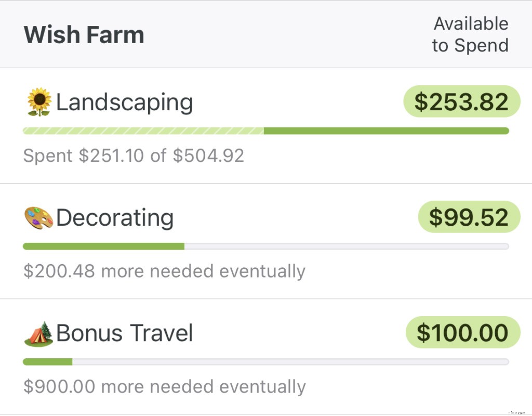The image size is (532, 416).
Task: Select the "Spent $251.10 of $504.92" text
Action: point(134,155)
